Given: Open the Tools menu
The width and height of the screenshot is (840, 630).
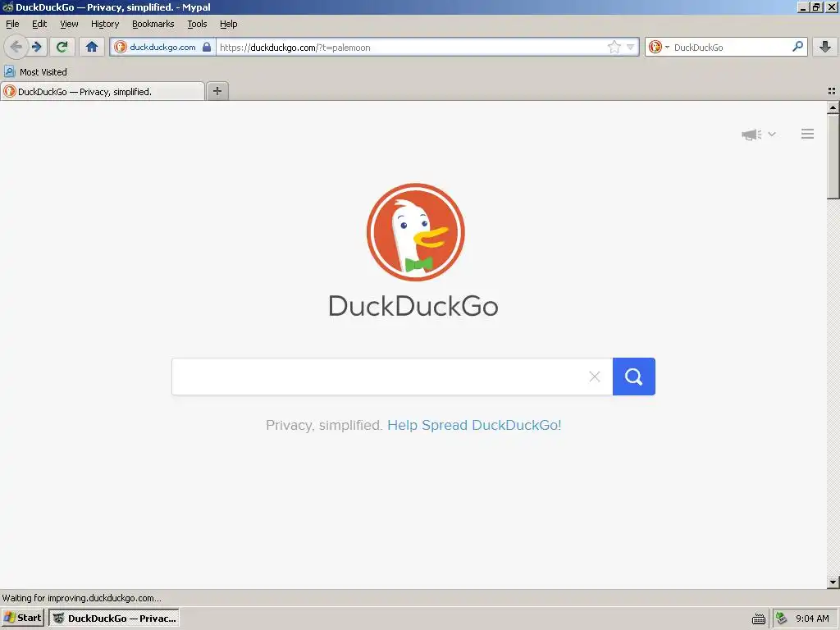Looking at the screenshot, I should 197,24.
